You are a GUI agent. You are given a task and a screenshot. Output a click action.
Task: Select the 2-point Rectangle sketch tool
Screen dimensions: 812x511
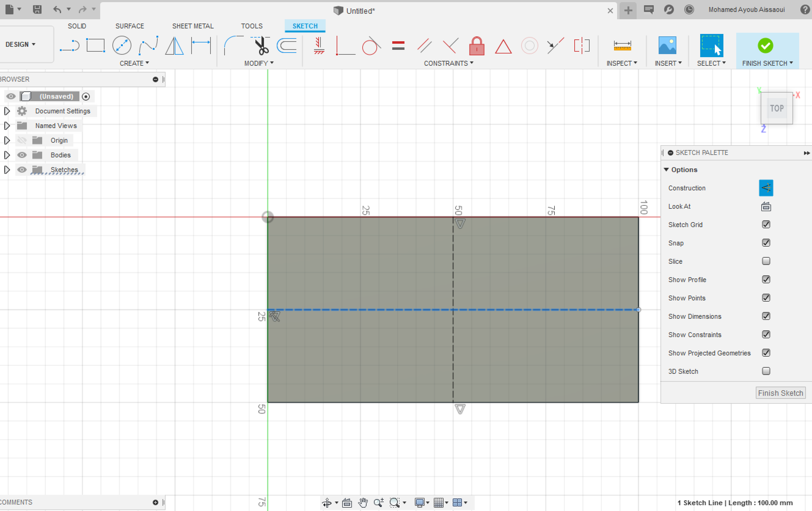point(95,46)
